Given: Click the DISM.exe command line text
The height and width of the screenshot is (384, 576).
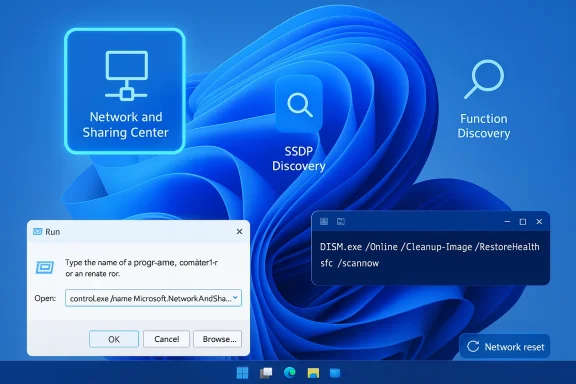Looking at the screenshot, I should [x=429, y=247].
